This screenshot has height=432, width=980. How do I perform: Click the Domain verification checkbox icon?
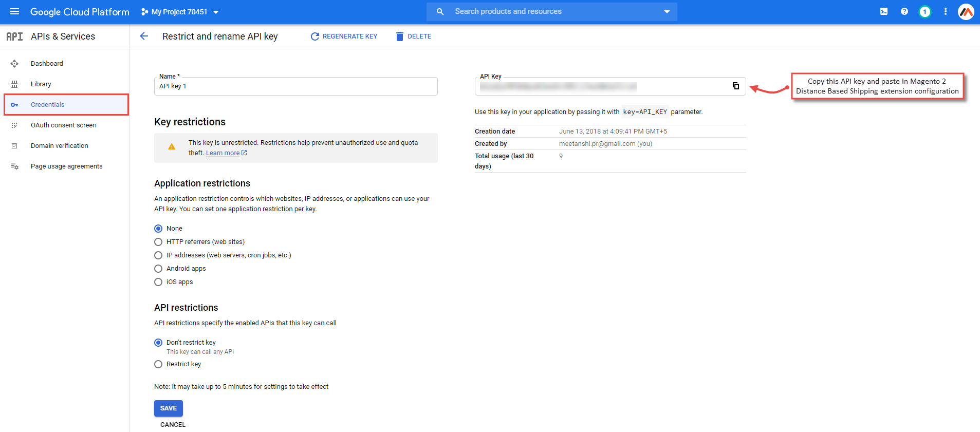(x=14, y=146)
